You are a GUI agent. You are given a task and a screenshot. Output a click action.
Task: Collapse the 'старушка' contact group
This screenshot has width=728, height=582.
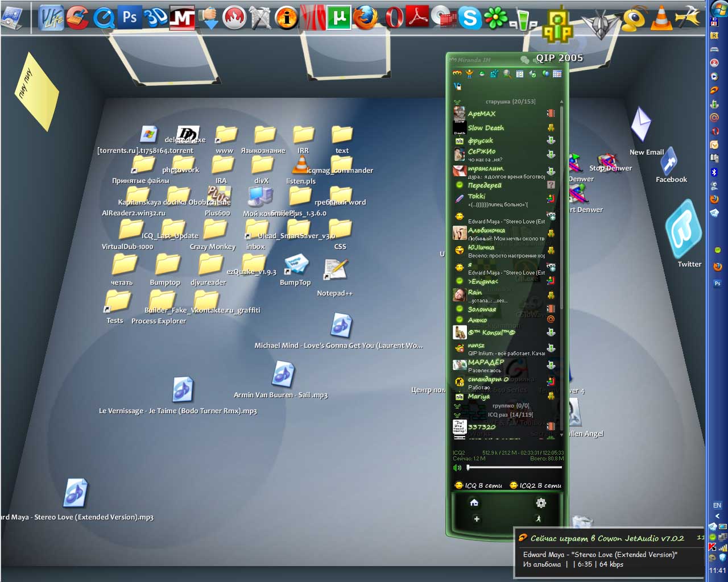click(x=457, y=102)
